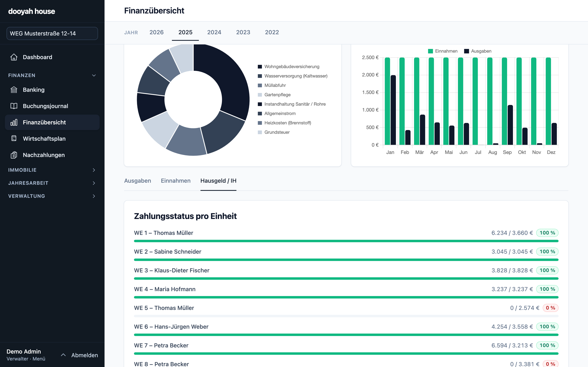Click the Banking building icon
The width and height of the screenshot is (588, 367).
[14, 90]
